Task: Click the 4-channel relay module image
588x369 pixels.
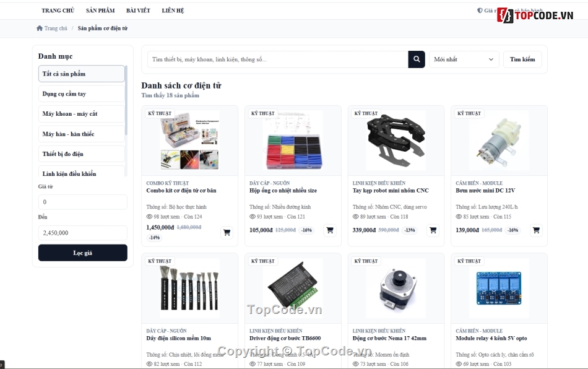Action: [499, 289]
